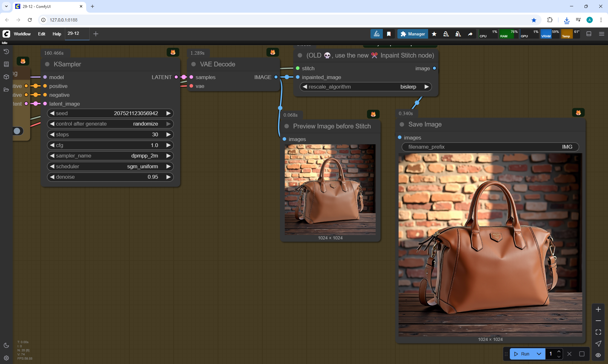Click the bookmark icon in top toolbar
This screenshot has width=608, height=364.
click(x=389, y=34)
